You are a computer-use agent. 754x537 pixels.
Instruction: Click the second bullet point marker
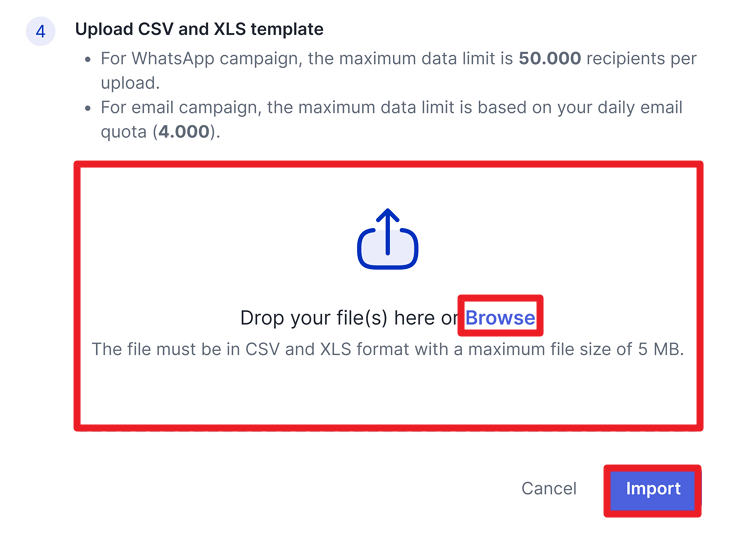tap(89, 107)
